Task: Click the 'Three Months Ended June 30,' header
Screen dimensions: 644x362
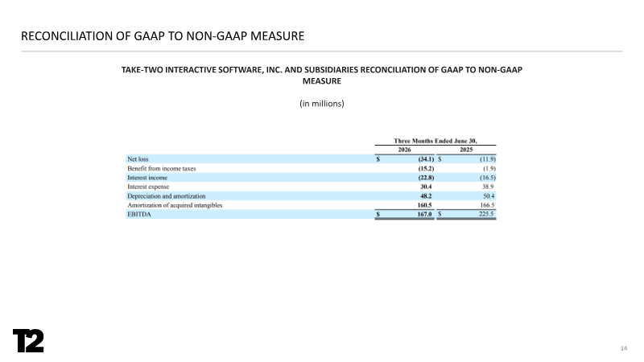Action: coord(436,141)
